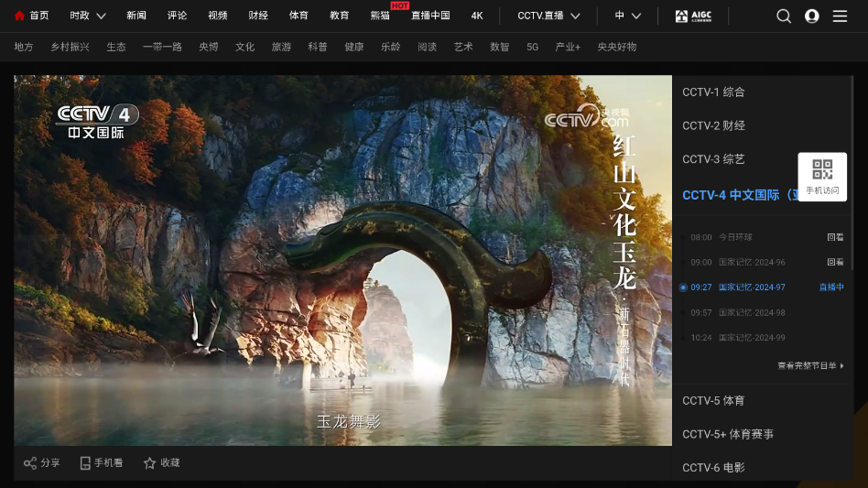Click the user account icon
Viewport: 868px width, 488px height.
tap(811, 16)
